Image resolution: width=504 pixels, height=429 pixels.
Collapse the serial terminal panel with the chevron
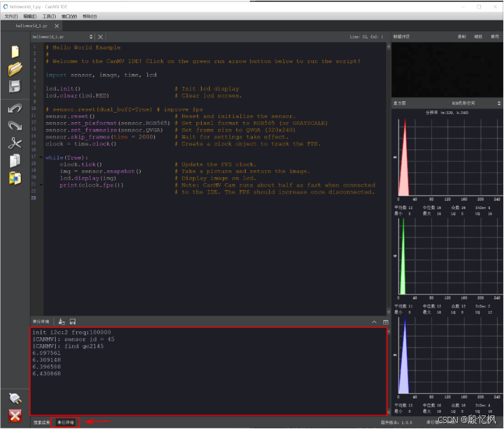(x=374, y=322)
